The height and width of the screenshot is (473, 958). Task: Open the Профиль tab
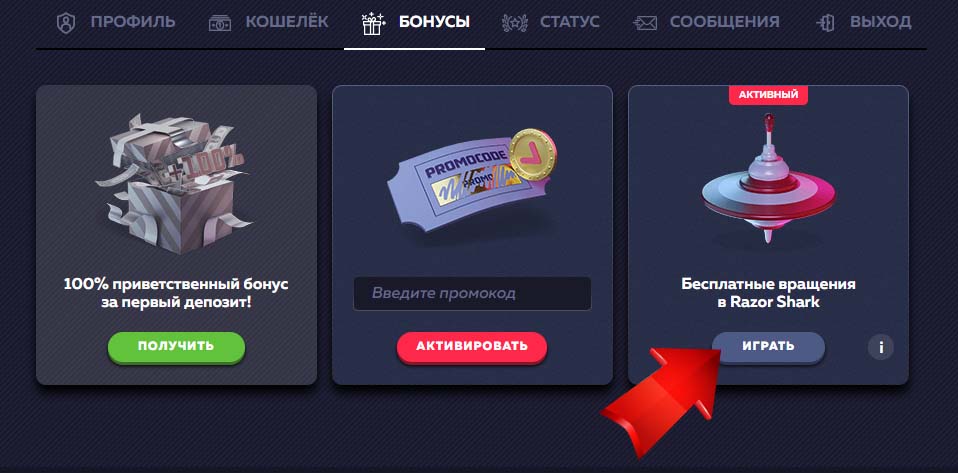point(133,22)
